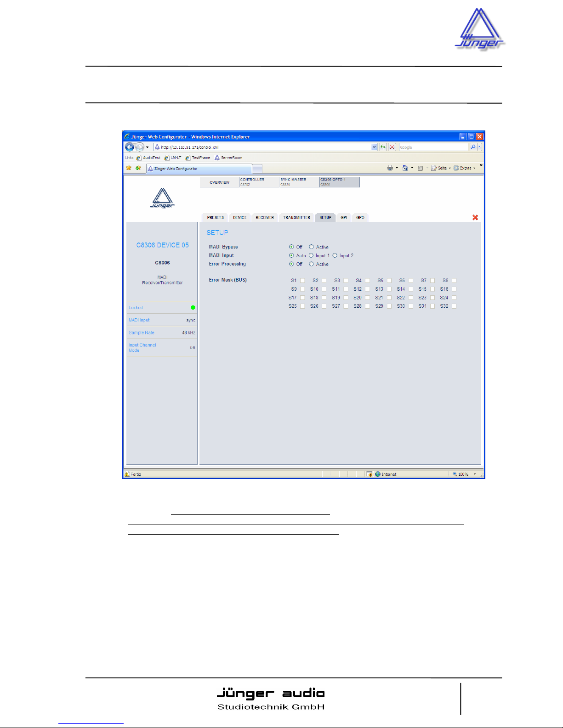The image size is (563, 728).
Task: Set Error Processing to Active
Action: tap(311, 264)
